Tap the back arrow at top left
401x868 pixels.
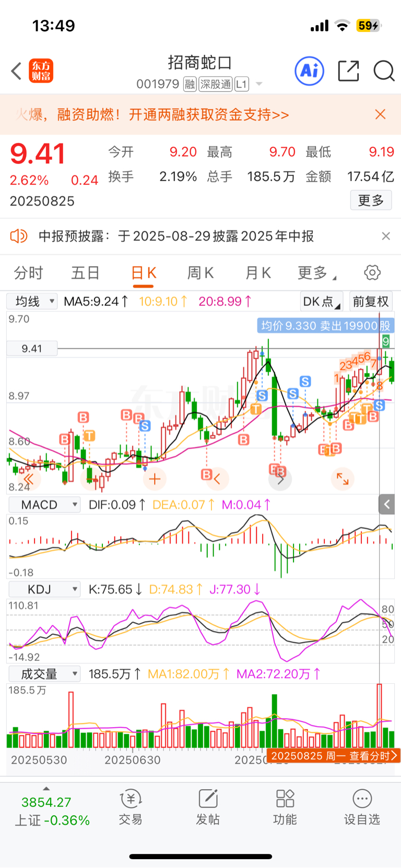16,71
